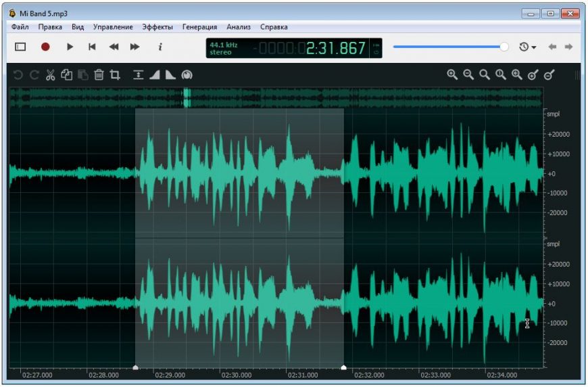Click the first Zoom In magnifier icon
This screenshot has height=387, width=588.
[x=452, y=75]
